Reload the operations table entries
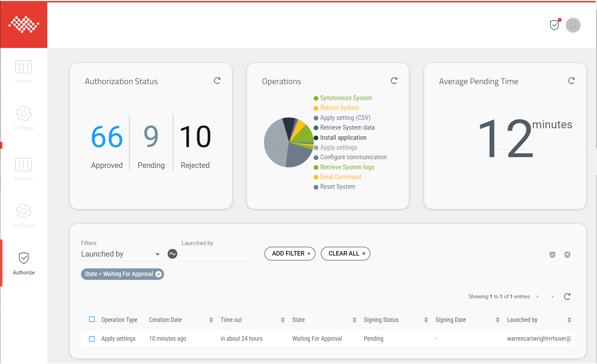The image size is (597, 364). [567, 297]
